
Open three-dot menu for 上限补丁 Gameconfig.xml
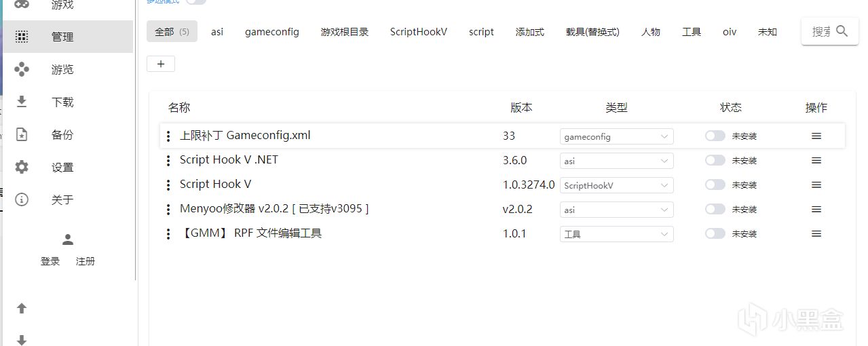pyautogui.click(x=168, y=136)
